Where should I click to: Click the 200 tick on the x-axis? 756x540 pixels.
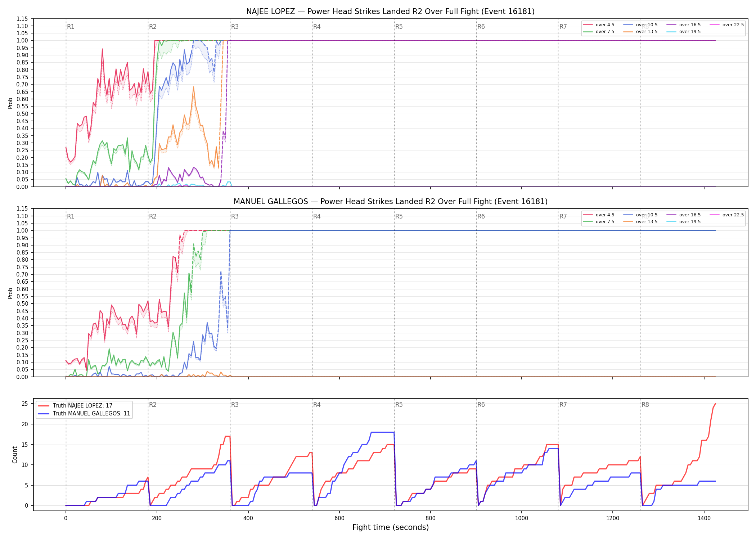click(x=157, y=518)
